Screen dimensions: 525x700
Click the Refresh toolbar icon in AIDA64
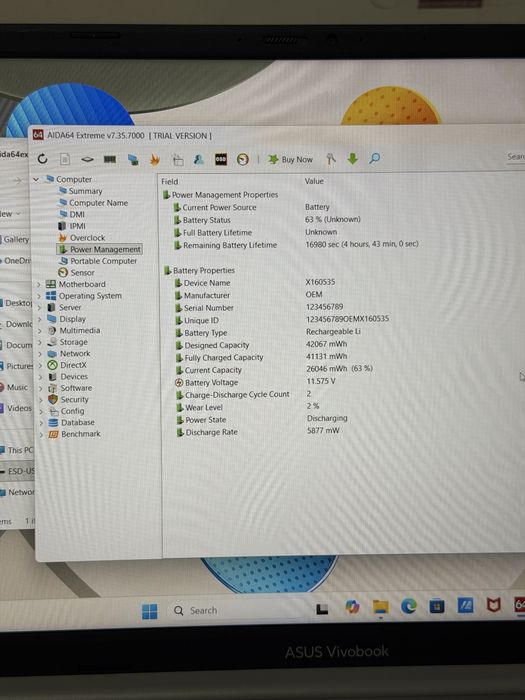[x=42, y=158]
